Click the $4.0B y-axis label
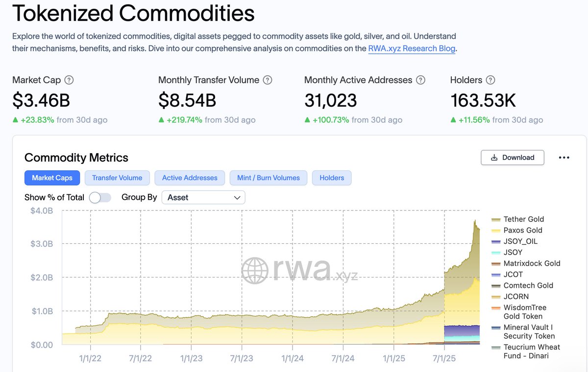 [41, 210]
